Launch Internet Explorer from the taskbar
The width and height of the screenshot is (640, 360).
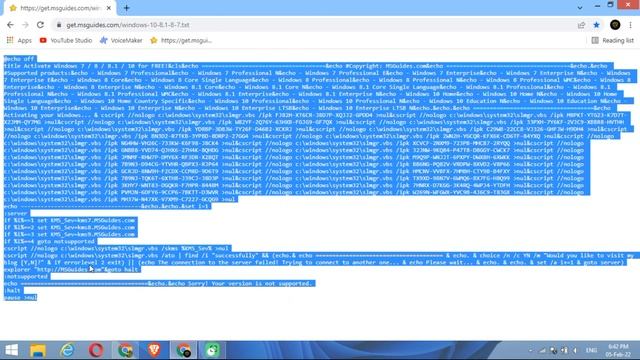click(67, 350)
